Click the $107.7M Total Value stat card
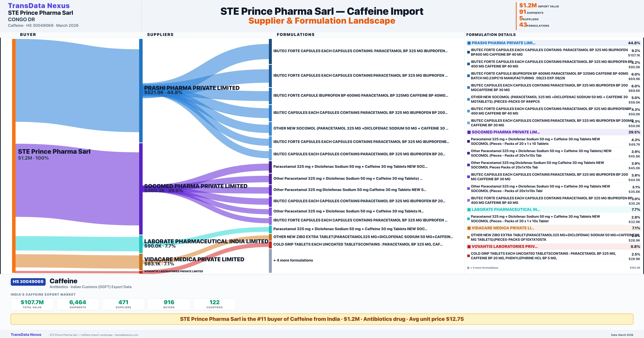This screenshot has height=338, width=644. tap(32, 304)
